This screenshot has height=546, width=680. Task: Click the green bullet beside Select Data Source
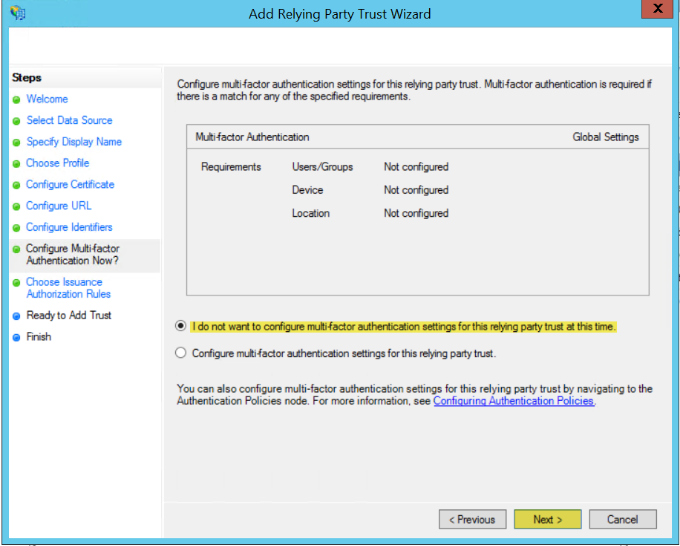[16, 121]
